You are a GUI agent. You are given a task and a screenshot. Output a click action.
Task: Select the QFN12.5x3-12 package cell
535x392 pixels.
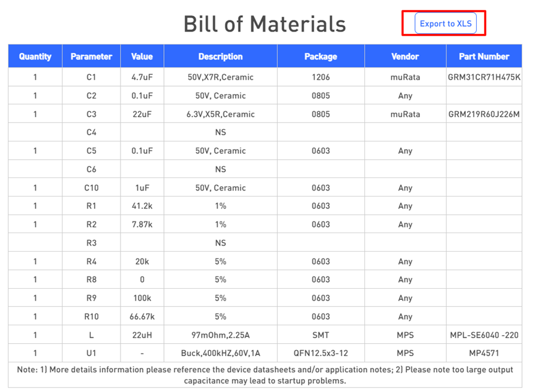320,354
